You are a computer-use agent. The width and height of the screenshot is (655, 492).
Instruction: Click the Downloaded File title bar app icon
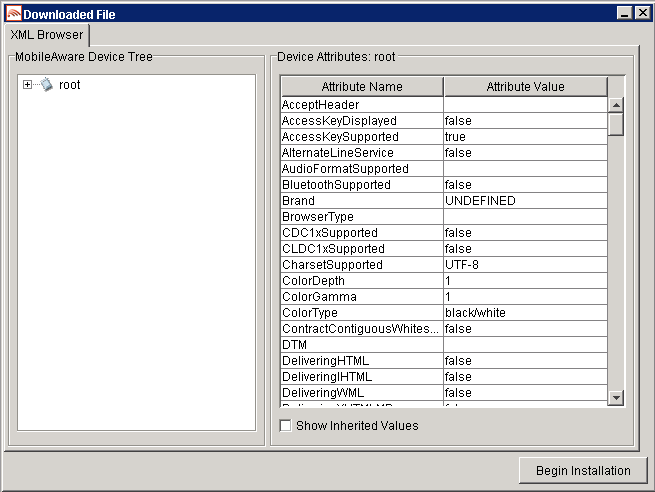coord(13,14)
